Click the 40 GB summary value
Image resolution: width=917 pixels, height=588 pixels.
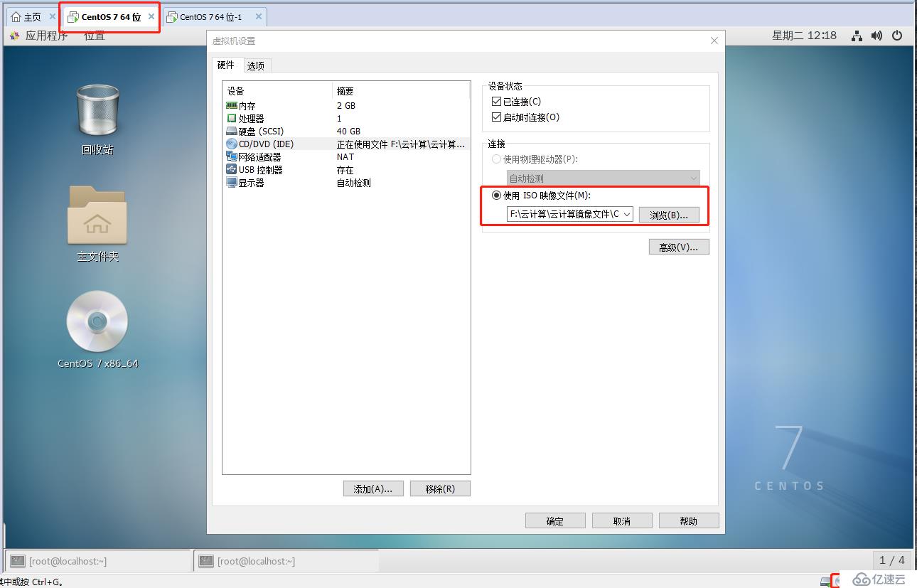pyautogui.click(x=348, y=131)
